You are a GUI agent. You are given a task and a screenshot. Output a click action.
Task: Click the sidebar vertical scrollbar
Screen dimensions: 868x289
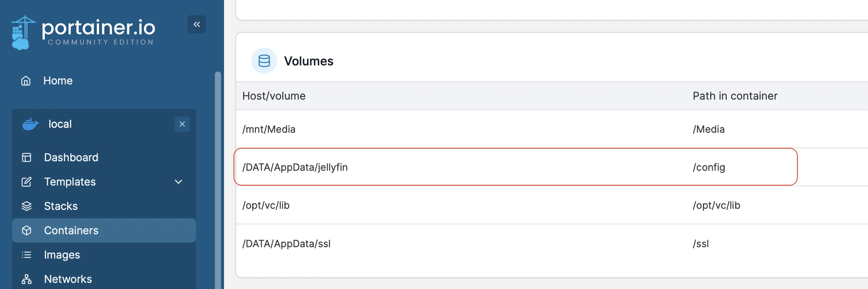coord(218,171)
